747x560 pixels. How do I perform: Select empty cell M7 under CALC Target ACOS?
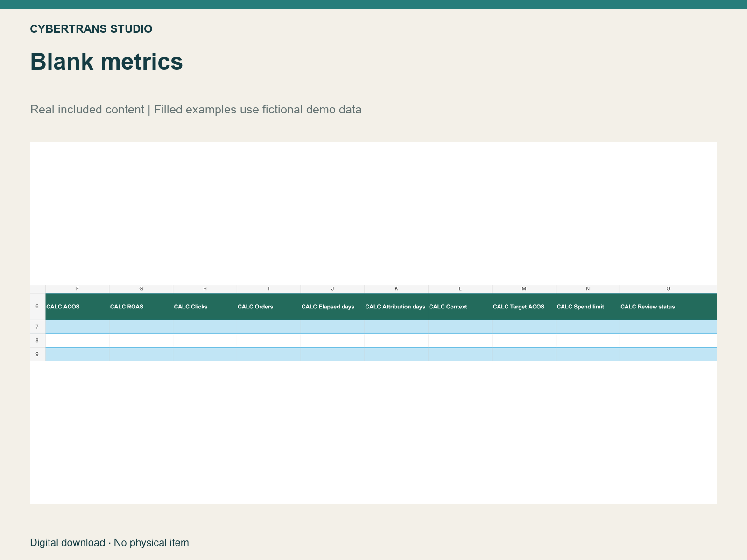pyautogui.click(x=524, y=327)
